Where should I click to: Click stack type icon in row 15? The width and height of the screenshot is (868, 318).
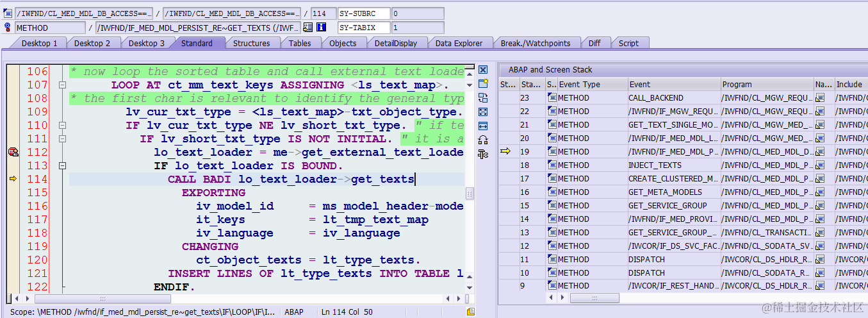point(552,206)
